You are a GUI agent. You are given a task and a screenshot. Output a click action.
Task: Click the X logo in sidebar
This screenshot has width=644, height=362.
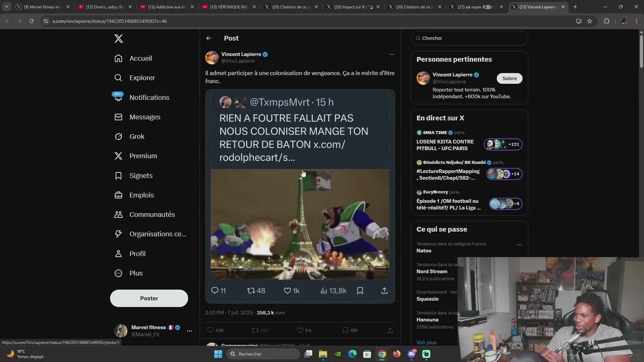point(118,39)
